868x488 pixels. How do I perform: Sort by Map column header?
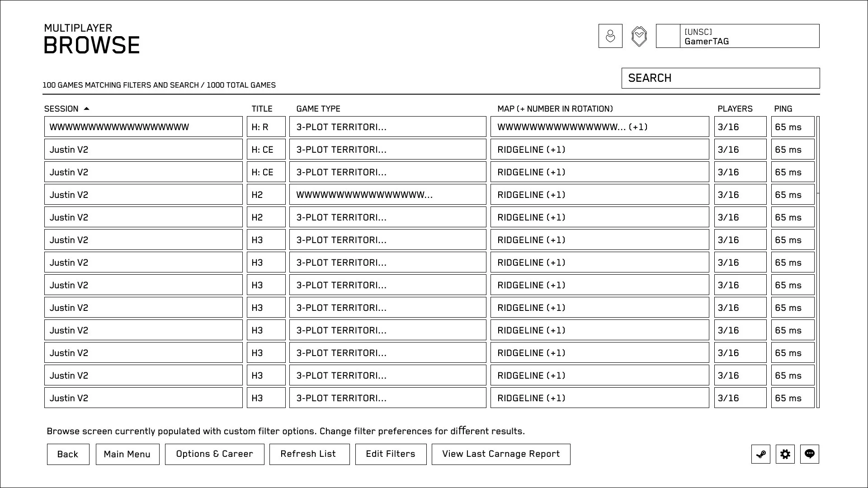point(555,109)
